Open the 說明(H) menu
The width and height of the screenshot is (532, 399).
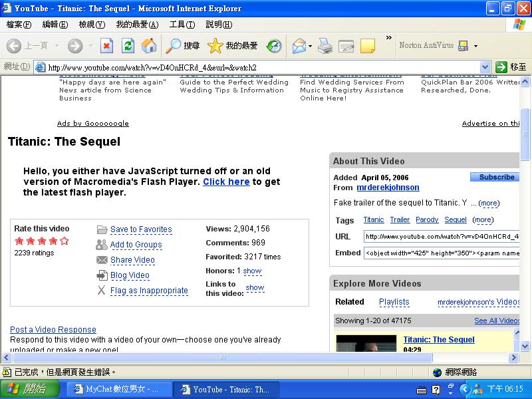click(219, 25)
